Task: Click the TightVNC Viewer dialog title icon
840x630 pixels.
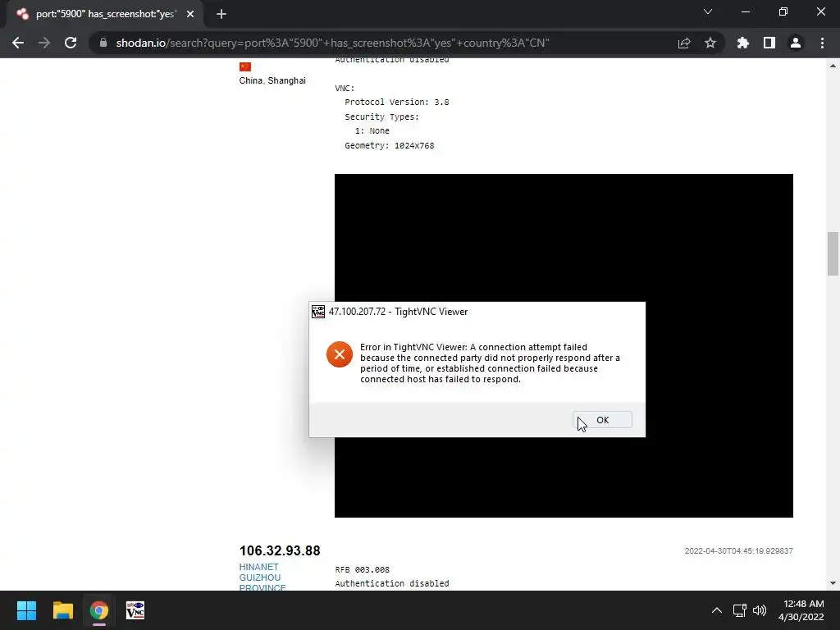Action: 318,312
